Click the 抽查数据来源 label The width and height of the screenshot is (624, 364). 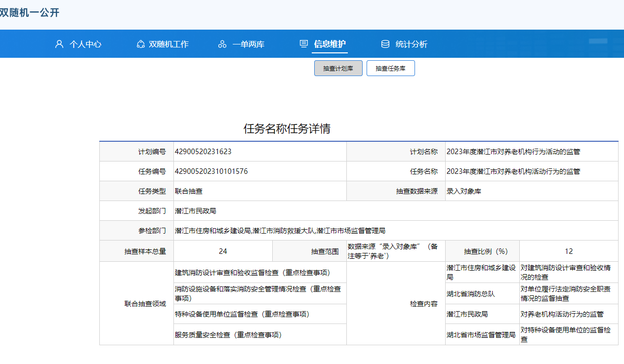(x=417, y=191)
